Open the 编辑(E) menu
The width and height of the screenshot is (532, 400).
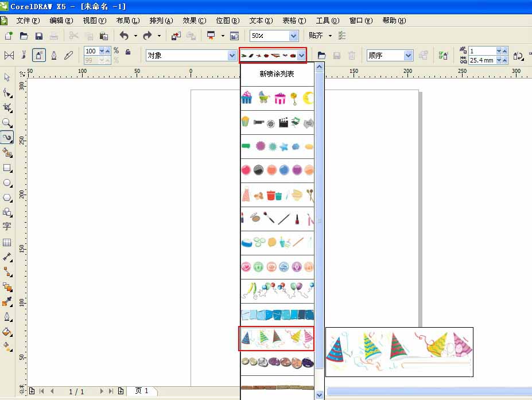click(x=61, y=21)
